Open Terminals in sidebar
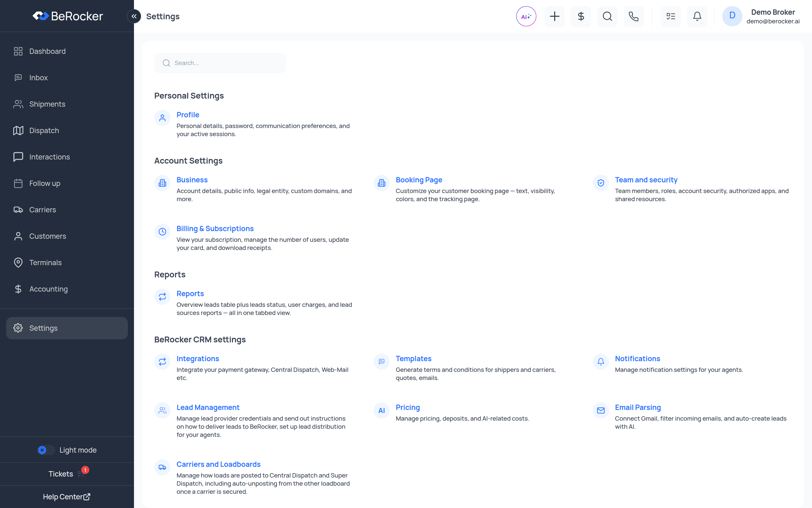The image size is (812, 508). [67, 263]
